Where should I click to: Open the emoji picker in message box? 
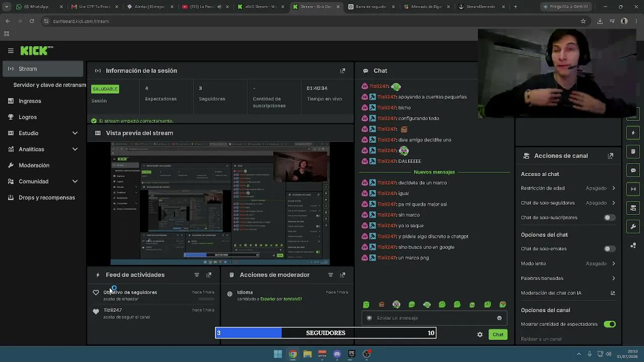pos(499,318)
